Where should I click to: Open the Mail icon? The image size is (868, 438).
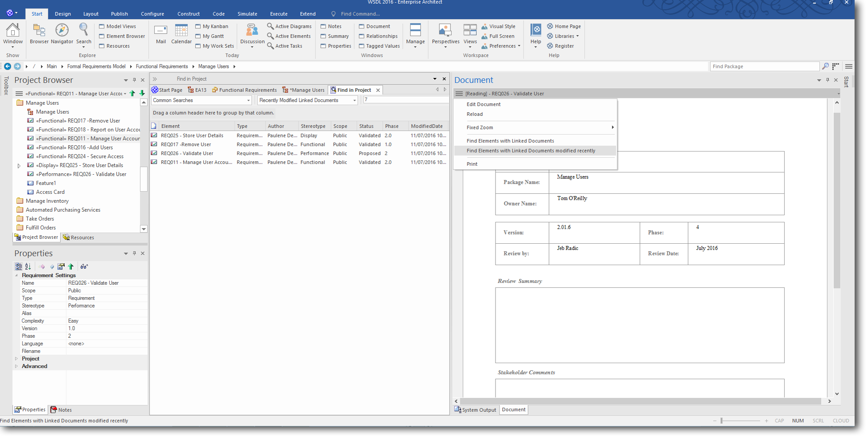[x=161, y=30]
